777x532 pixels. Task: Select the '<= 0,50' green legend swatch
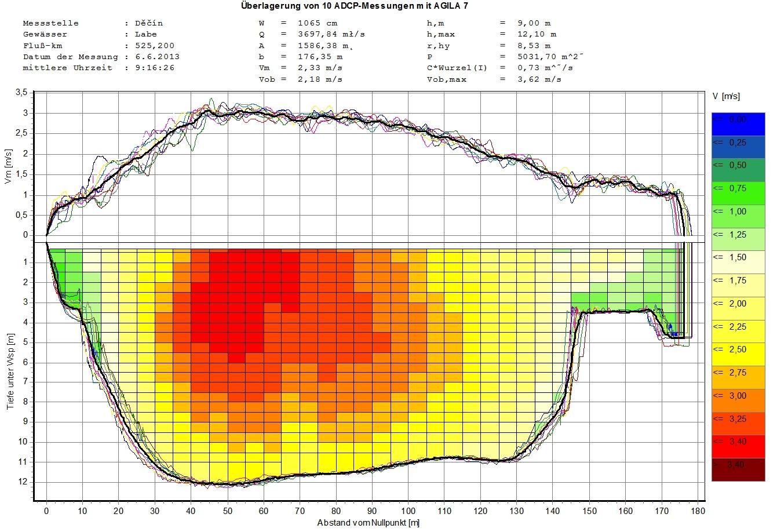[738, 169]
